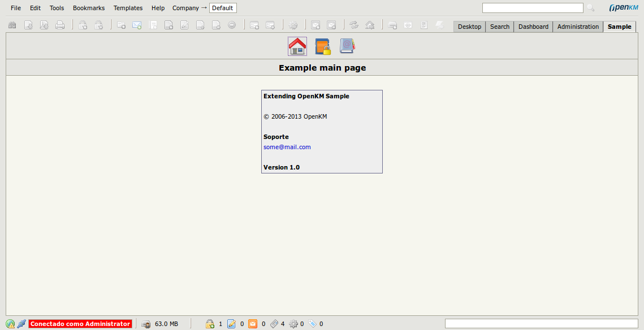Click the OpenKM logo
Image resolution: width=644 pixels, height=330 pixels.
pos(624,8)
